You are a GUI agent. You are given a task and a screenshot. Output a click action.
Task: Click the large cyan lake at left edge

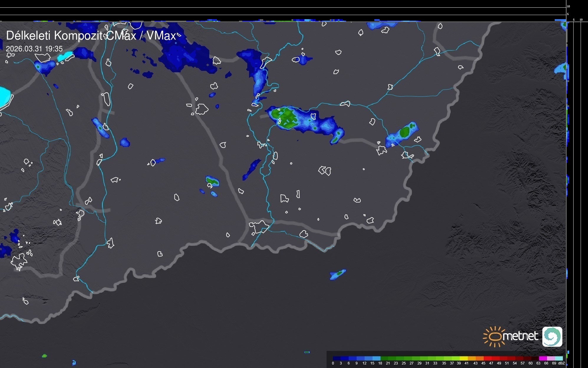[x=4, y=97]
